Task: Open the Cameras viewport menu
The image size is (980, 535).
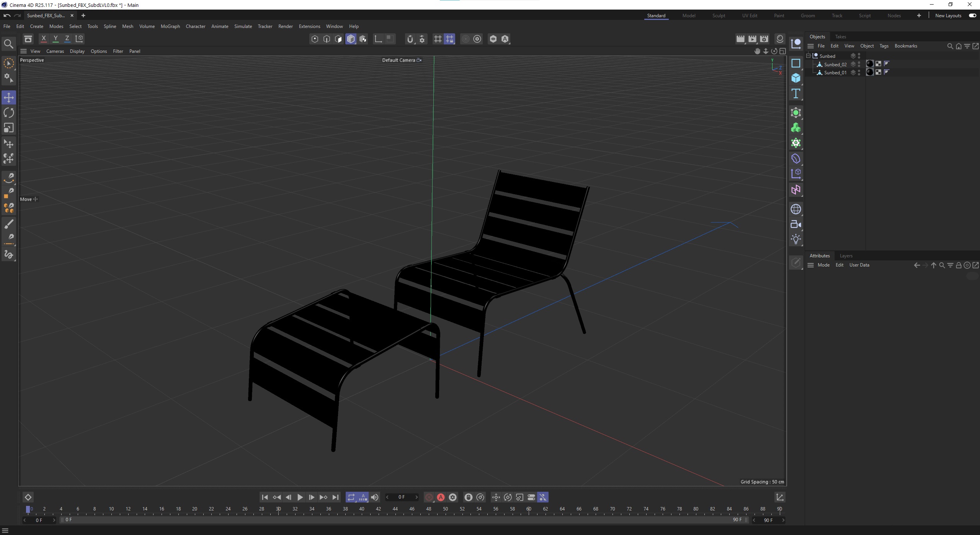Action: click(55, 51)
